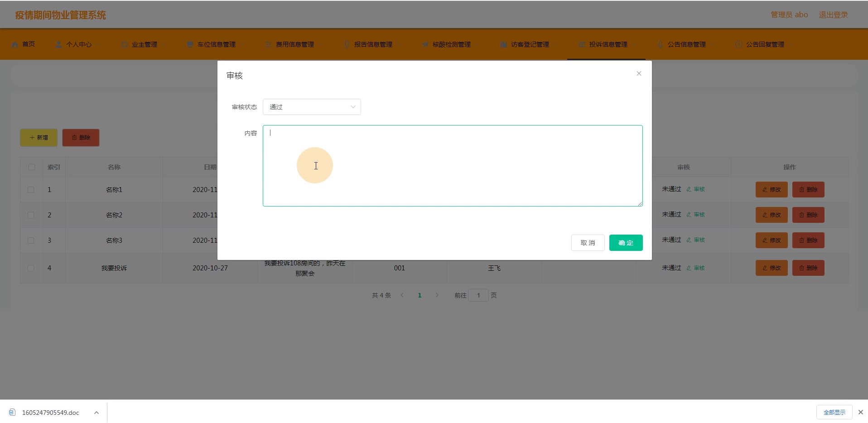Tick the checkbox for row 名称2
This screenshot has width=868, height=423.
point(31,215)
